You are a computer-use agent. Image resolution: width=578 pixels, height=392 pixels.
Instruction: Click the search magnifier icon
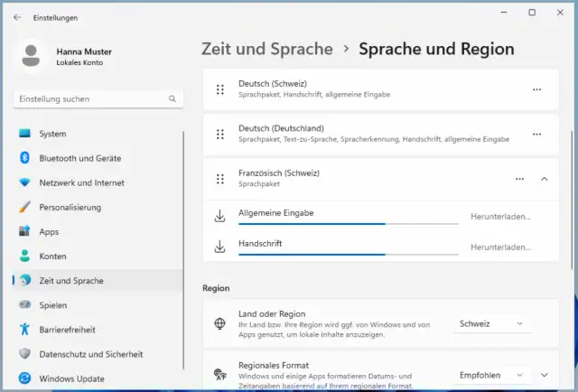(171, 98)
